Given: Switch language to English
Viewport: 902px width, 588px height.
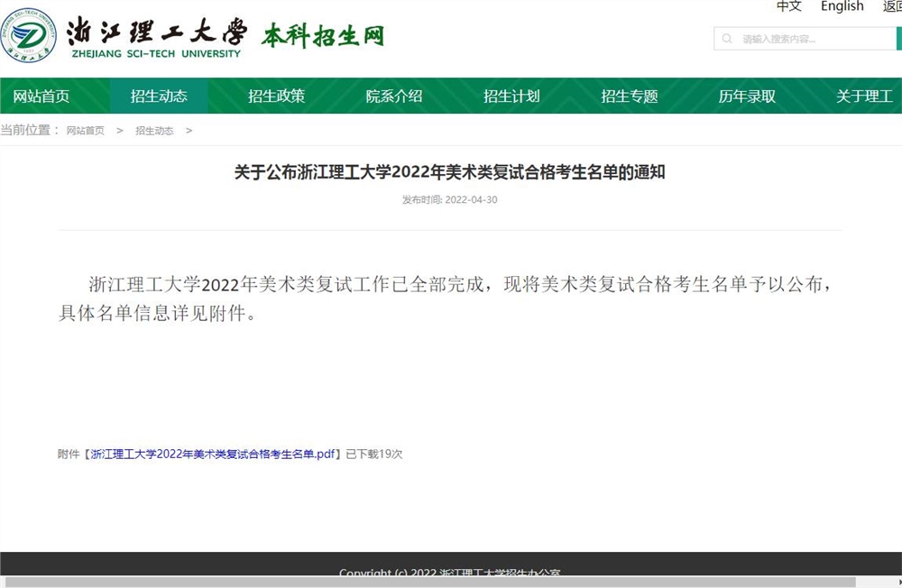Looking at the screenshot, I should pos(842,5).
